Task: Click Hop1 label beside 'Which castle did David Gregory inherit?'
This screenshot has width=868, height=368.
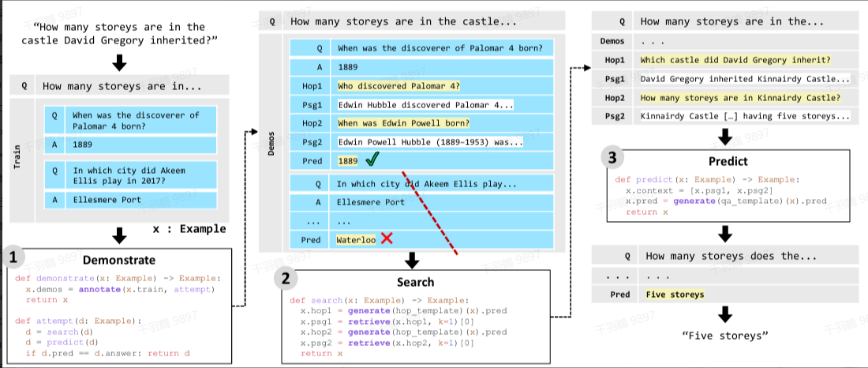Action: 614,60
